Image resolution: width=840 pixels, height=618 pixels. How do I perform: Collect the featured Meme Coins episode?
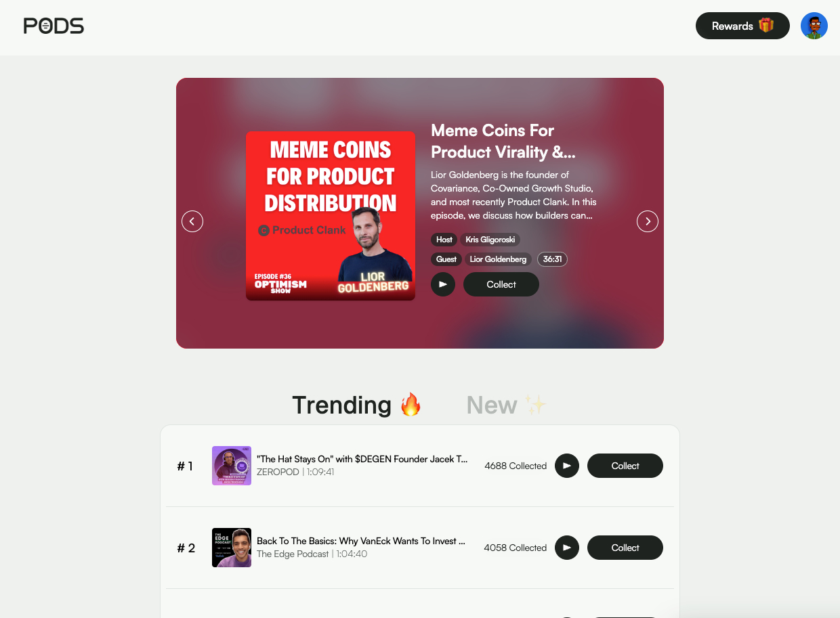point(501,284)
